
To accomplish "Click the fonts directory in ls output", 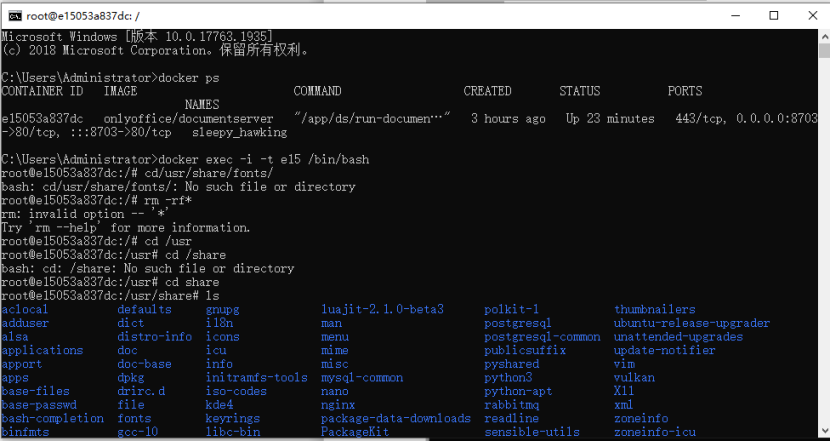I will tap(134, 419).
